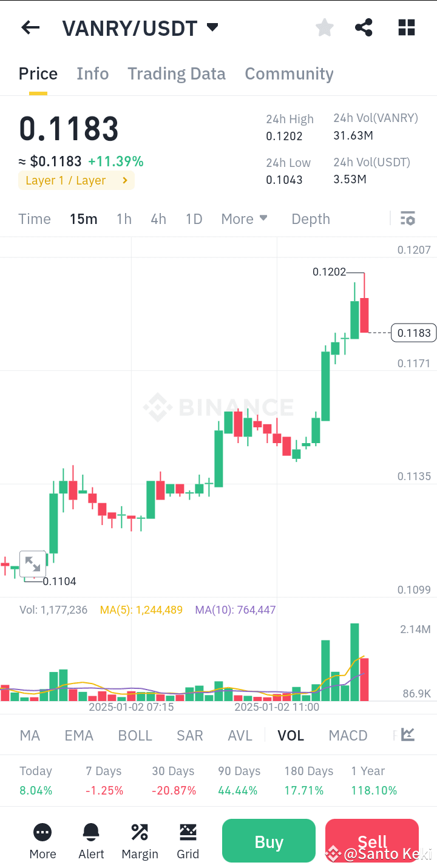This screenshot has width=437, height=868.
Task: Open price alerts via the Alert icon
Action: (x=91, y=841)
